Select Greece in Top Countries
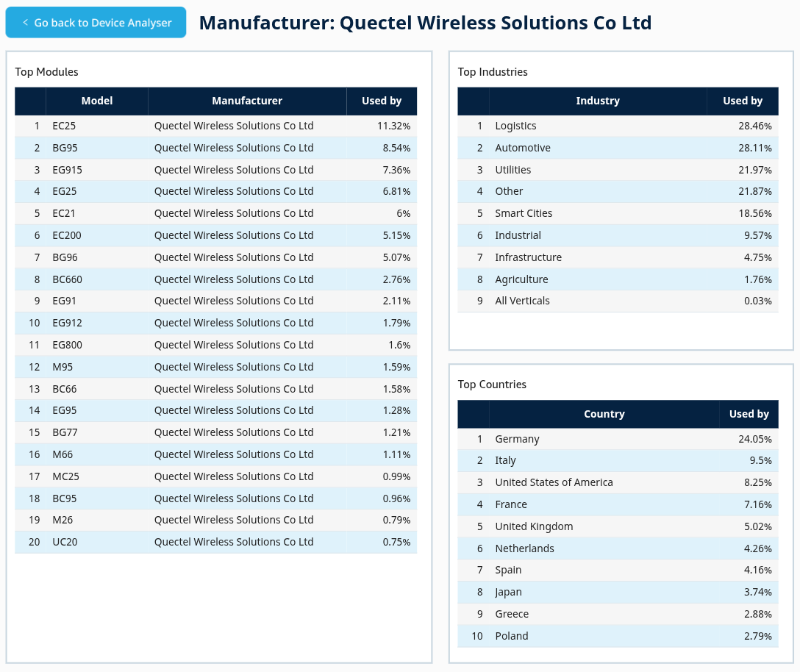The width and height of the screenshot is (800, 672). [618, 614]
